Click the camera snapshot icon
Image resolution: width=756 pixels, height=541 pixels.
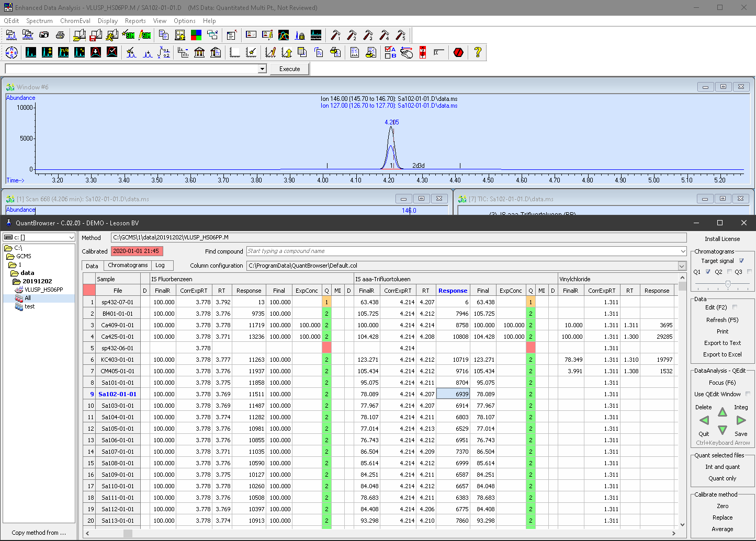44,35
